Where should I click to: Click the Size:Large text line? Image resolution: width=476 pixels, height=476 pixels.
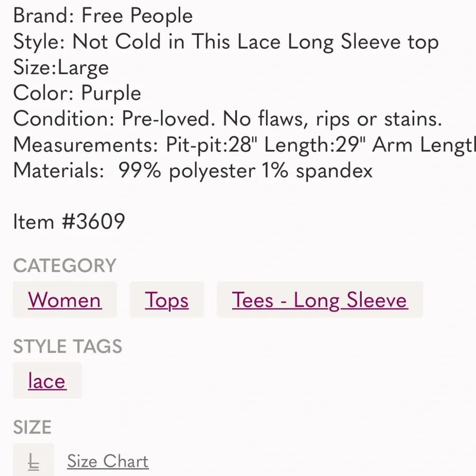point(61,68)
